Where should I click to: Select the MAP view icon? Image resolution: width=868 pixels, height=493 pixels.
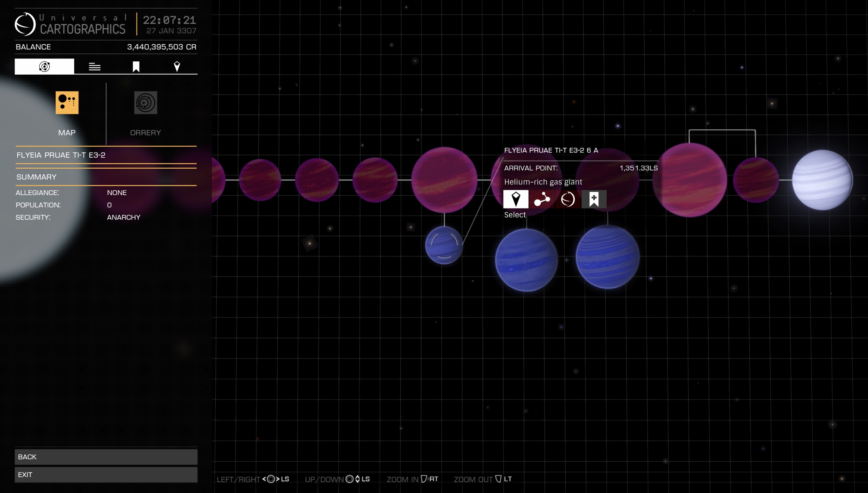(67, 102)
